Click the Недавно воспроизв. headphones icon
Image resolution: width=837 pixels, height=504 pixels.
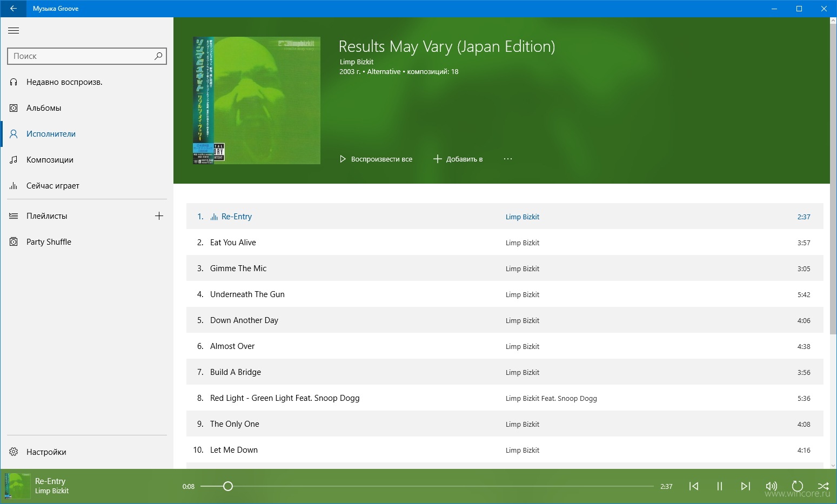[x=14, y=82]
